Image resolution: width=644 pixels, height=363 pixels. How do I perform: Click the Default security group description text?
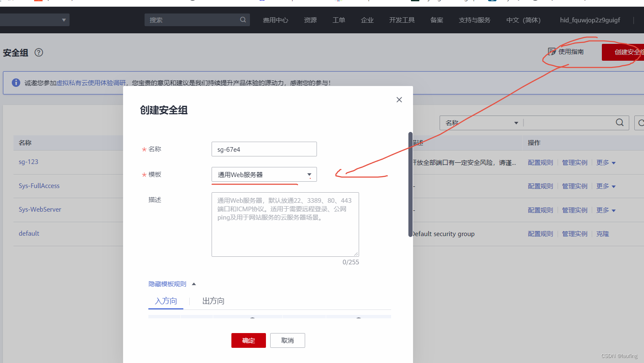click(x=444, y=234)
